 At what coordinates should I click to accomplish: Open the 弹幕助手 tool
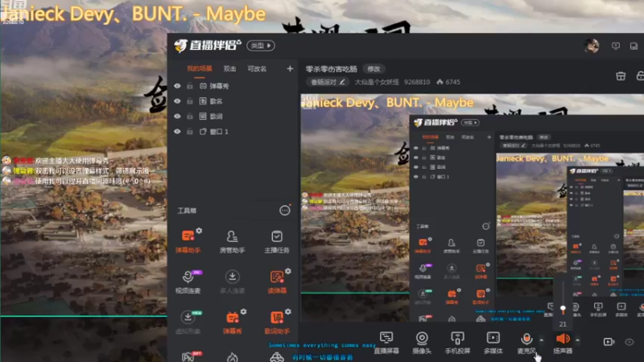pyautogui.click(x=188, y=241)
